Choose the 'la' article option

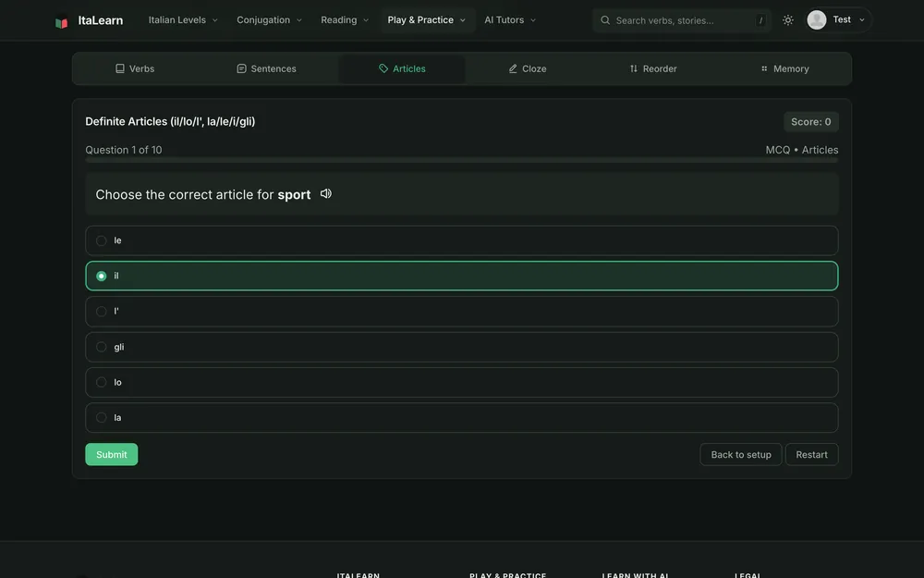(461, 418)
